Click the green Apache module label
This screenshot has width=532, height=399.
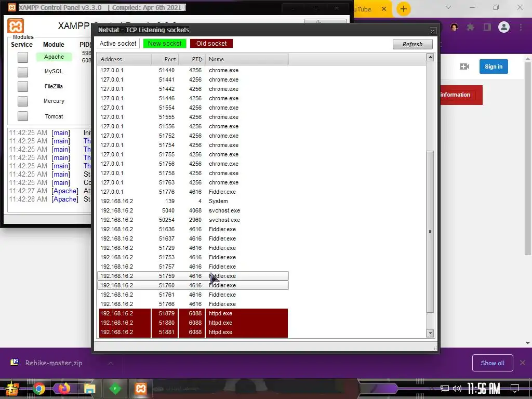point(54,57)
